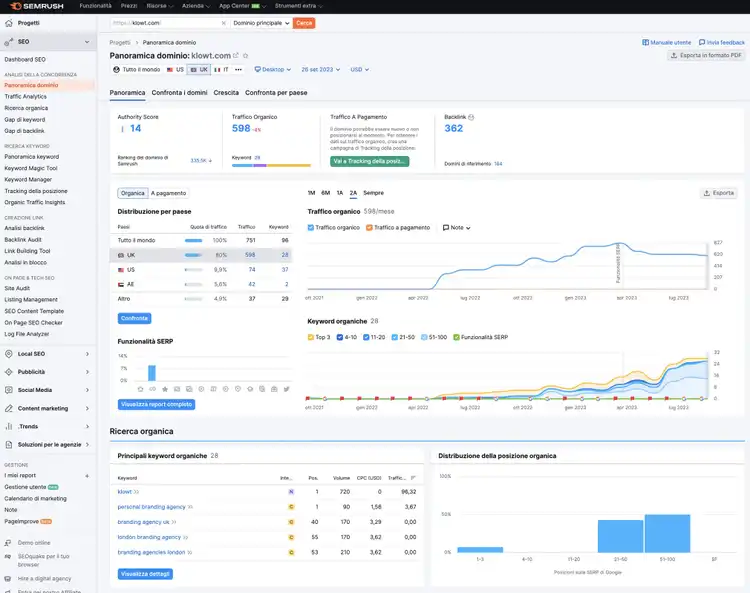
Task: Click the star SERP feature icon
Action: (165, 389)
